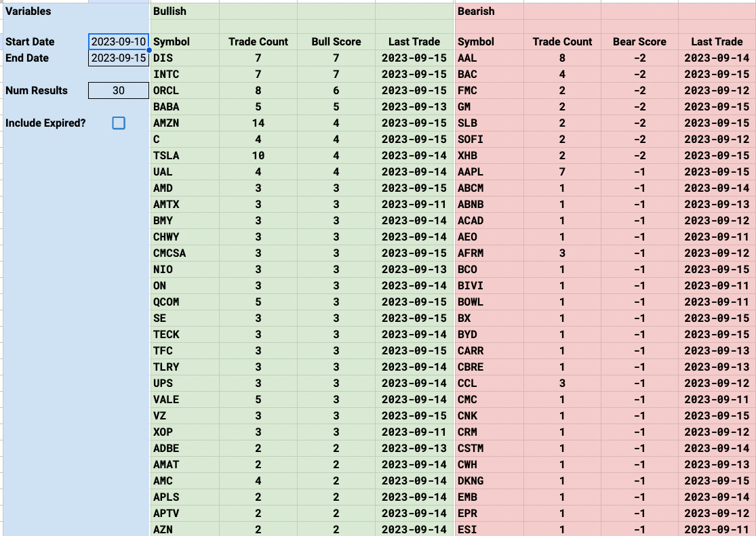Select the CMCSA symbol cell
This screenshot has width=756, height=536.
184,253
